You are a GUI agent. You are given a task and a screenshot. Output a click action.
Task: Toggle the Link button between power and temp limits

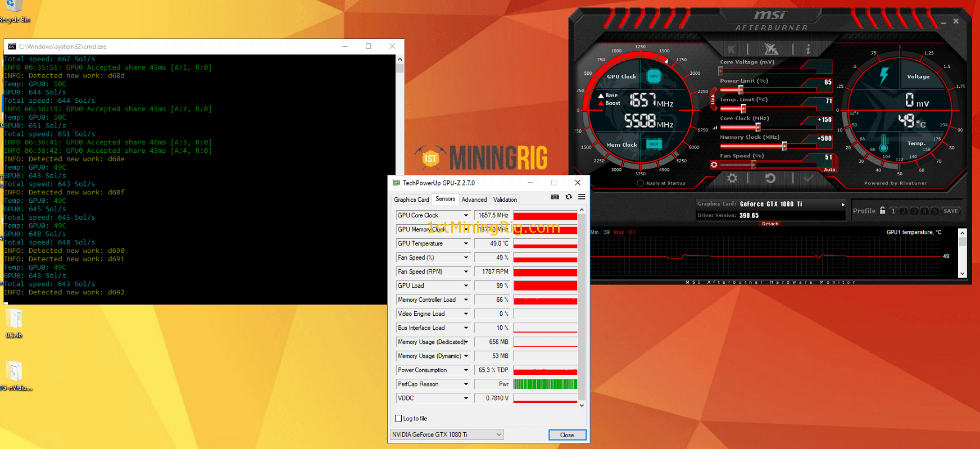click(x=713, y=99)
